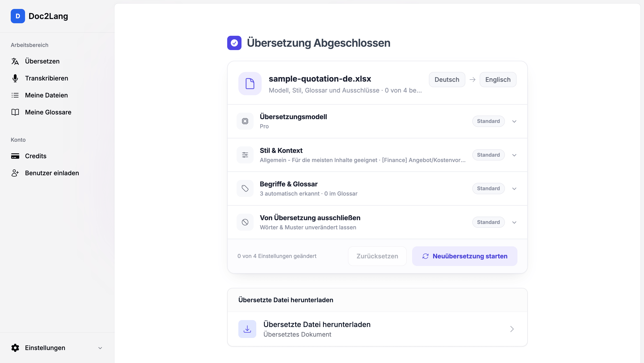Click the 'Arbeitsbereich' section label
The width and height of the screenshot is (644, 363).
tap(30, 45)
